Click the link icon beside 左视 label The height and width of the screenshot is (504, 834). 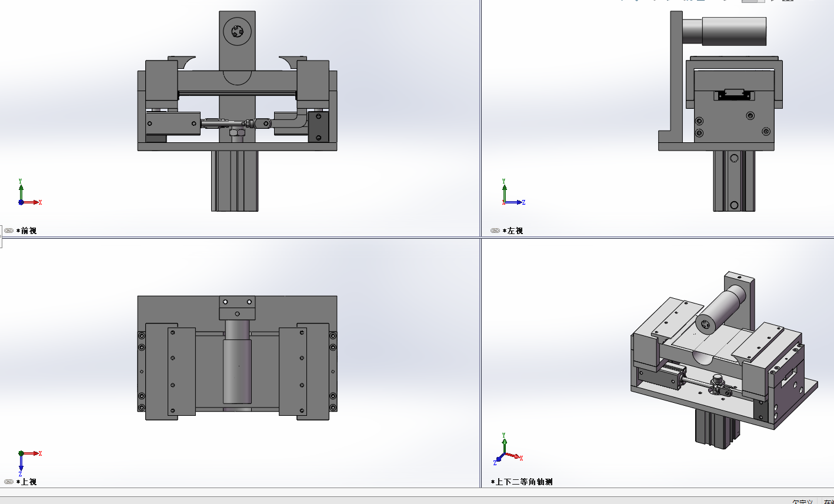(x=495, y=231)
